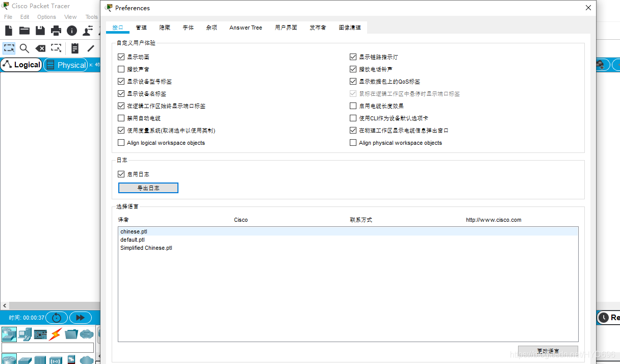Toggle 在物理工作区显示电缆信息弹出窗口 checkbox

(x=353, y=131)
